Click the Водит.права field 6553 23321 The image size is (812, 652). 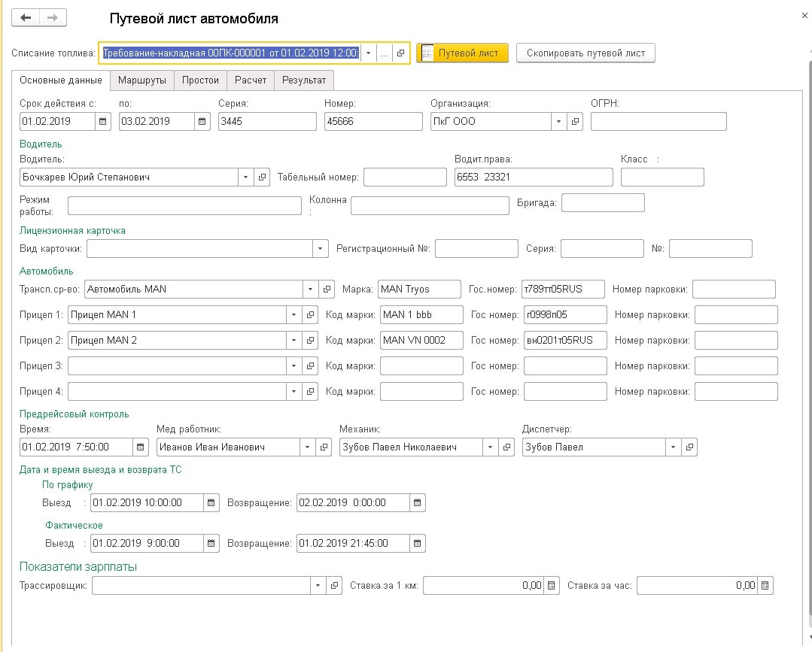click(534, 177)
